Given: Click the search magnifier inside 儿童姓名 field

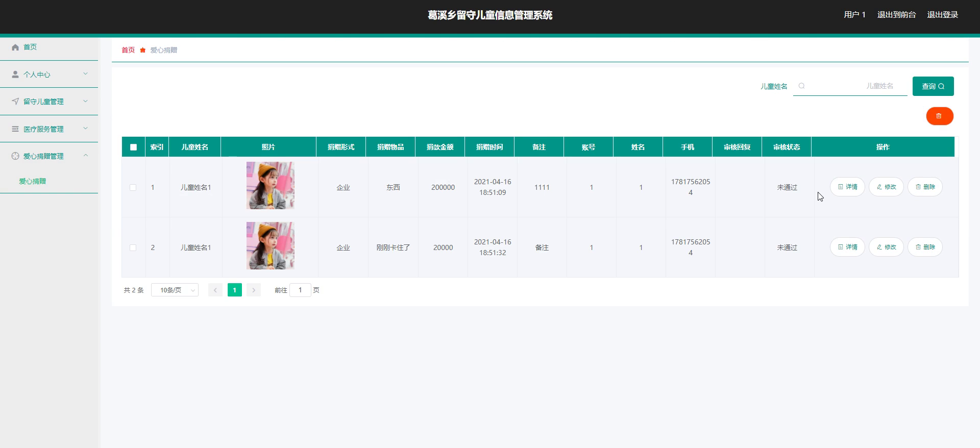Looking at the screenshot, I should [x=801, y=86].
